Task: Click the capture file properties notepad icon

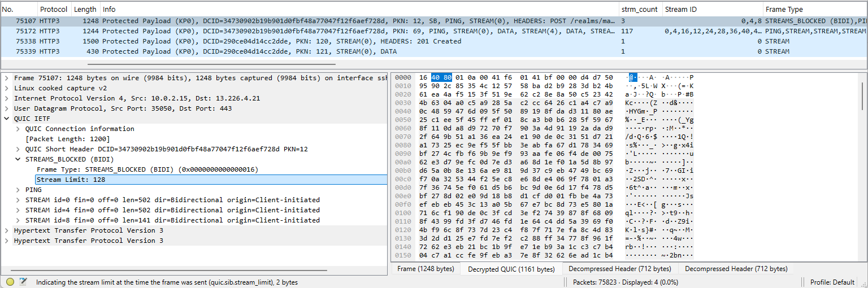Action: click(23, 282)
